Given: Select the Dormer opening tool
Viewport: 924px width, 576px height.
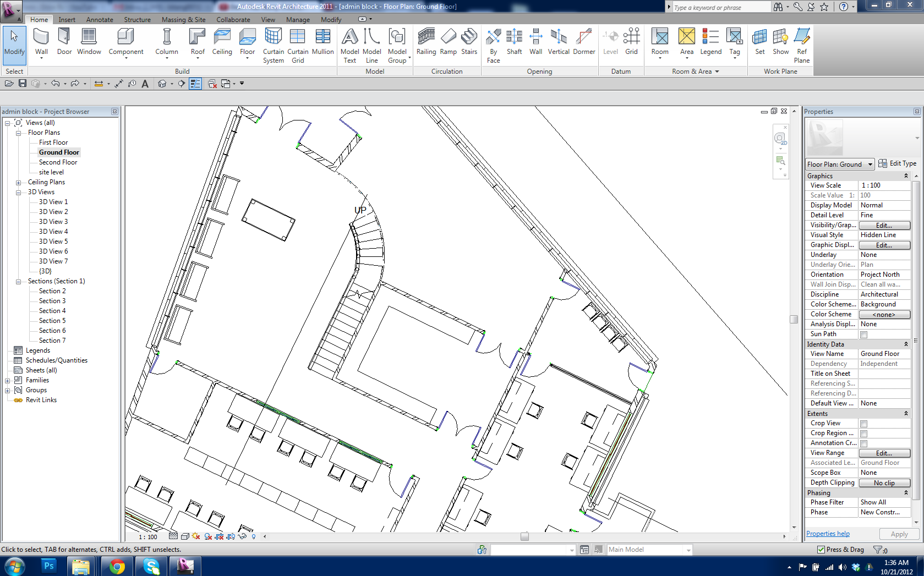Looking at the screenshot, I should coord(584,42).
